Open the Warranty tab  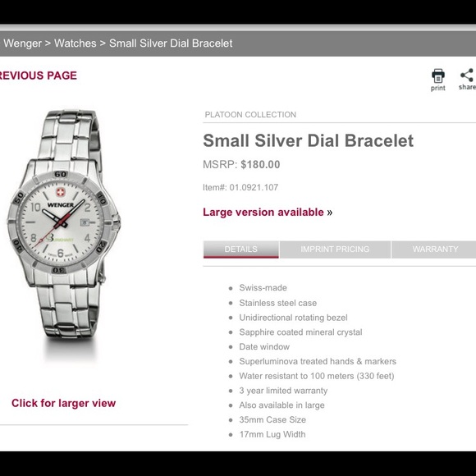434,249
